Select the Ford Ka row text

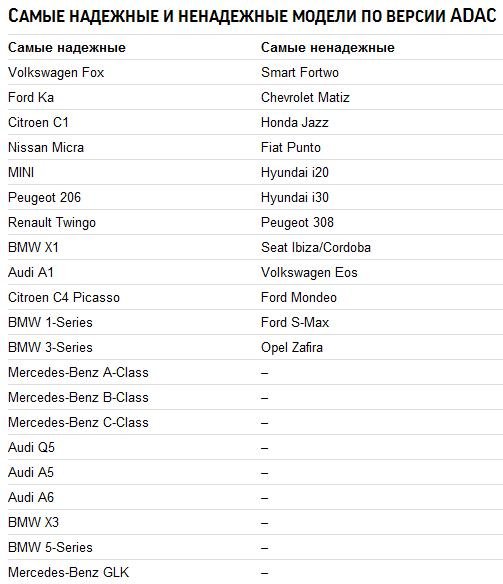tap(31, 97)
